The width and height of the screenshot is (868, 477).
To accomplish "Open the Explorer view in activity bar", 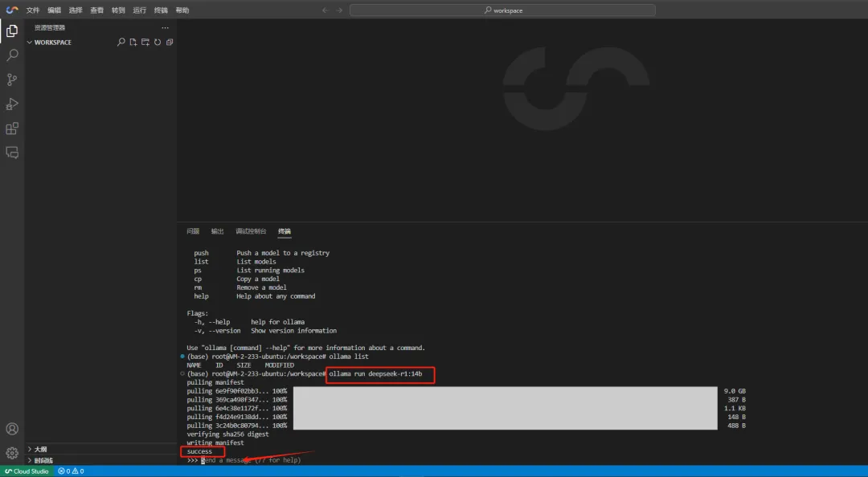I will tap(11, 31).
